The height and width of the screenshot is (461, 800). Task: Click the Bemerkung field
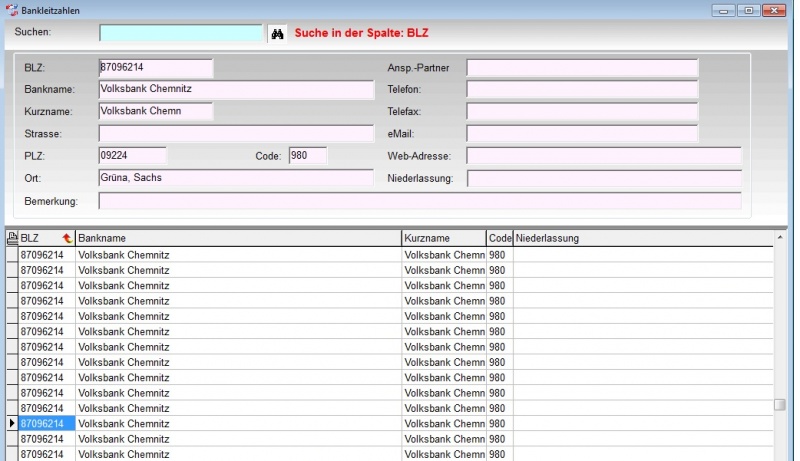(419, 201)
